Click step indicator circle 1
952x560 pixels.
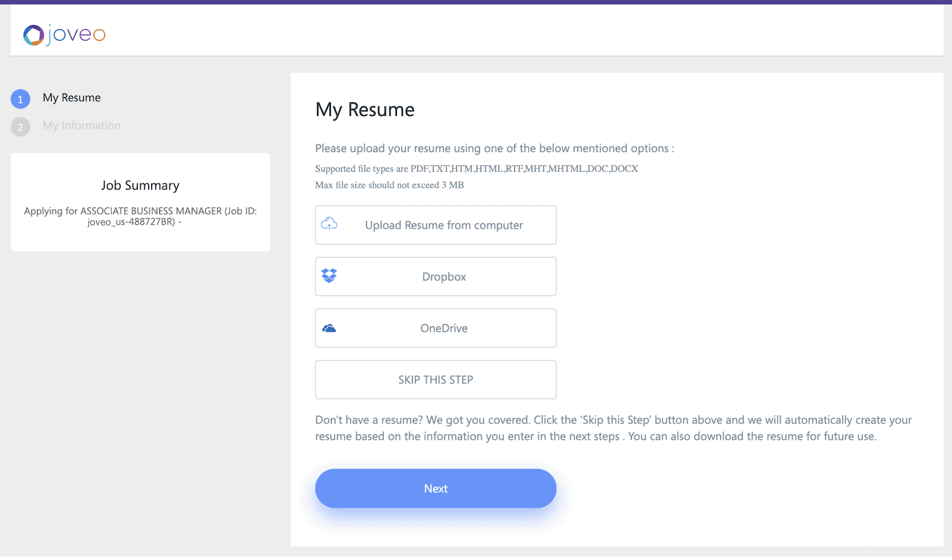[x=20, y=99]
